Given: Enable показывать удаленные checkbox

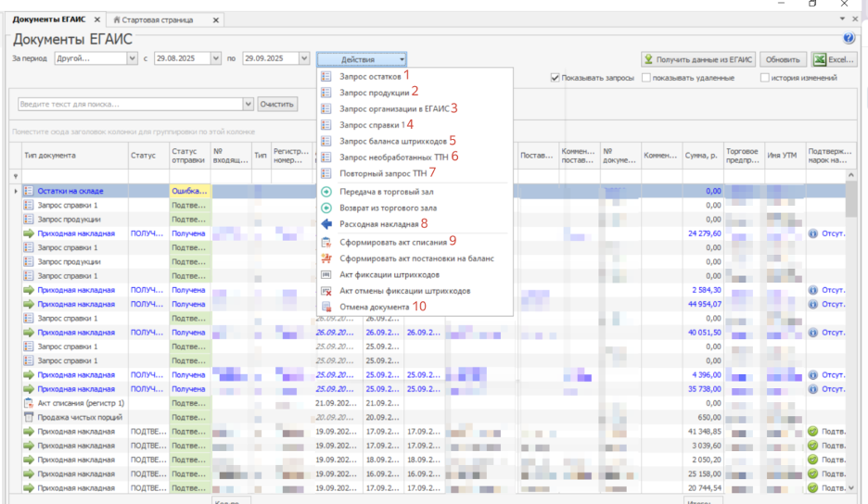Looking at the screenshot, I should 646,78.
